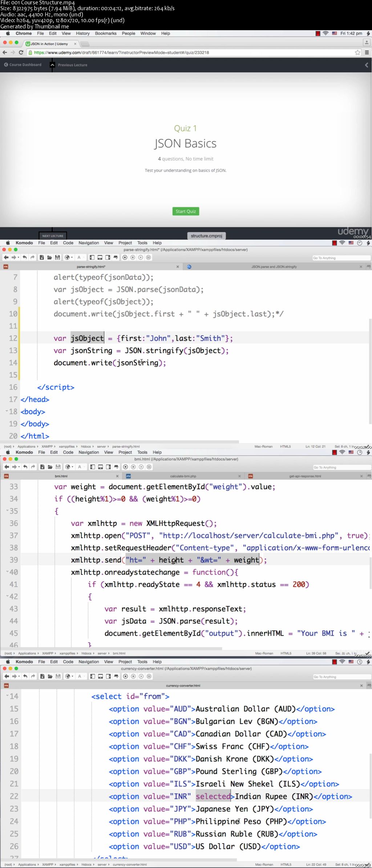Click globe Preview in Browser icon, parse-stringify window
This screenshot has width=372, height=868.
pyautogui.click(x=67, y=257)
